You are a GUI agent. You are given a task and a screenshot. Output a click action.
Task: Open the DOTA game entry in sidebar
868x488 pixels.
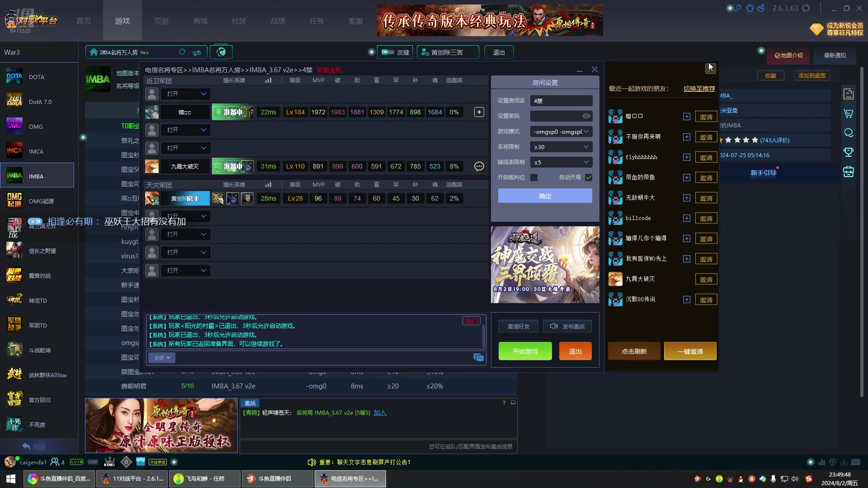coord(37,77)
